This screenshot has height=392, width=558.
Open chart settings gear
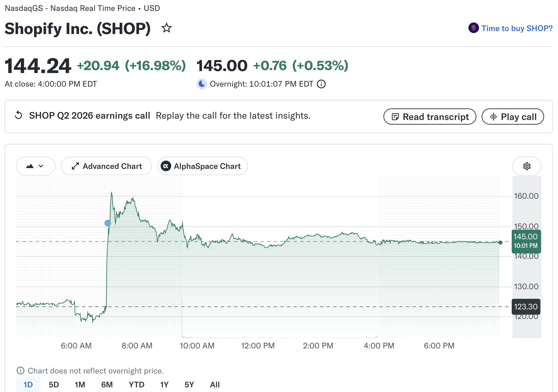527,166
